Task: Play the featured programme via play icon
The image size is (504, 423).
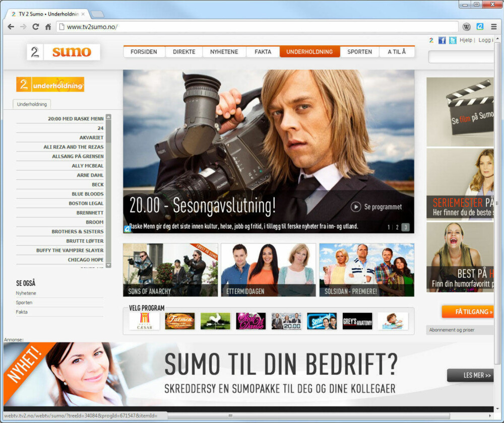Action: (355, 207)
